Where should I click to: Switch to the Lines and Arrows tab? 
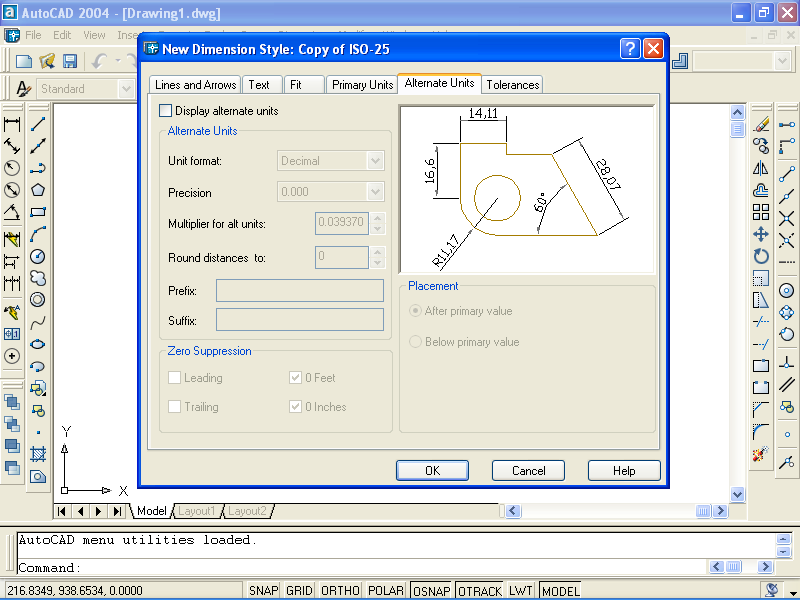click(195, 85)
